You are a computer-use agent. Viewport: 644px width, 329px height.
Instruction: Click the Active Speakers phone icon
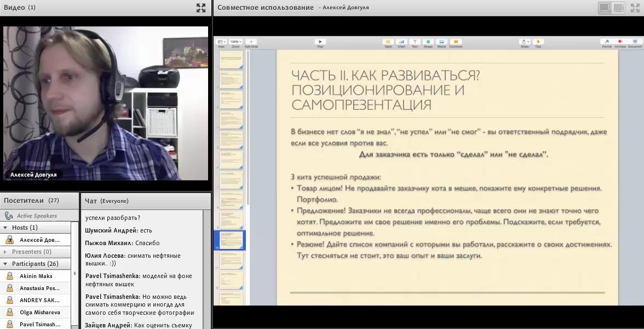pyautogui.click(x=9, y=215)
